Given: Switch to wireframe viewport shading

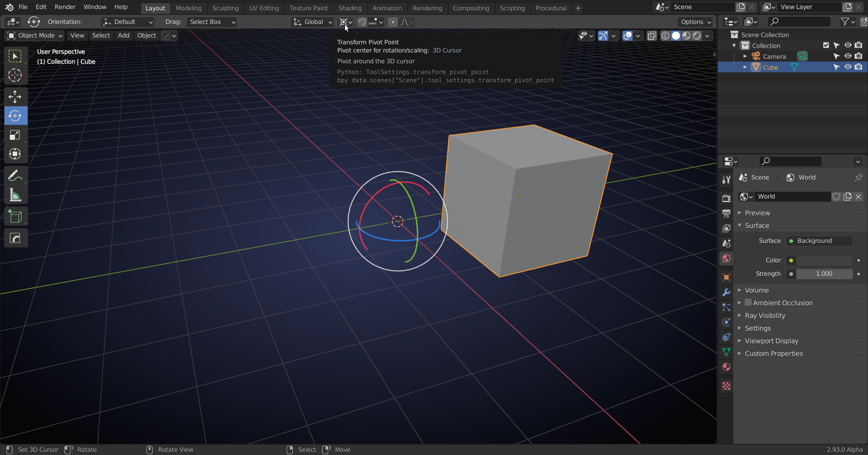Looking at the screenshot, I should 665,35.
